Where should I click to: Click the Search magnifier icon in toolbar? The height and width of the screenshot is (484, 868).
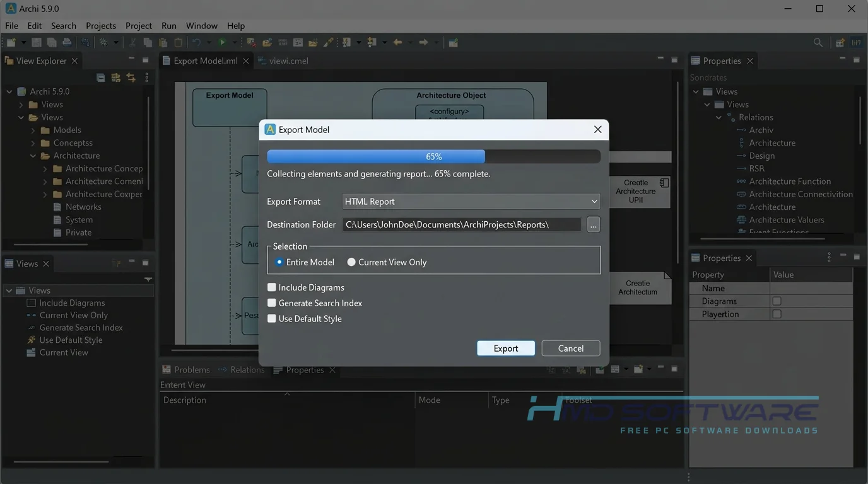click(x=818, y=42)
